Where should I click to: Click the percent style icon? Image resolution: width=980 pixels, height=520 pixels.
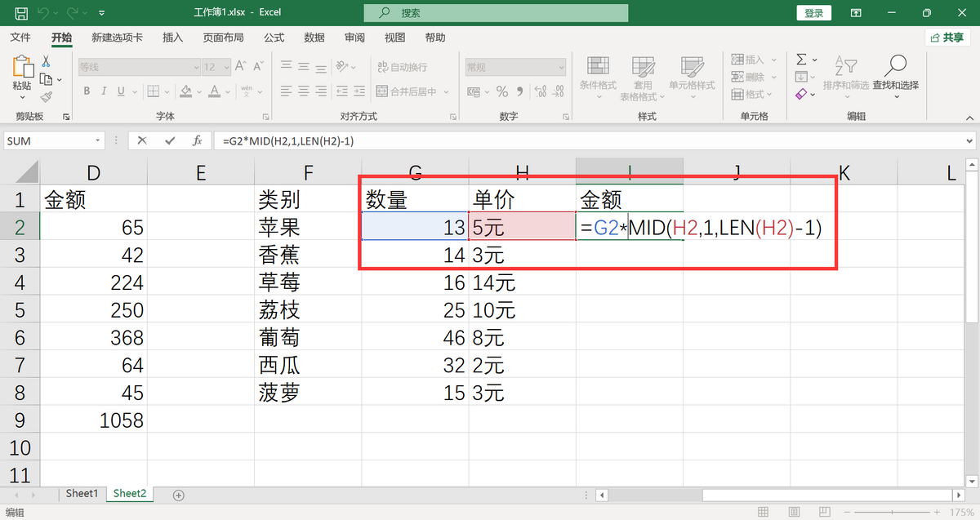[502, 91]
